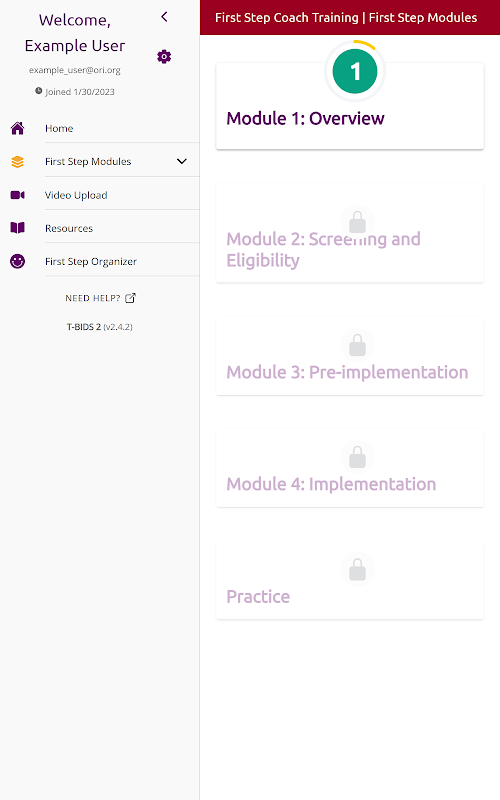Click the lock icon on Module 2
Viewport: 500px width, 800px height.
coord(357,222)
